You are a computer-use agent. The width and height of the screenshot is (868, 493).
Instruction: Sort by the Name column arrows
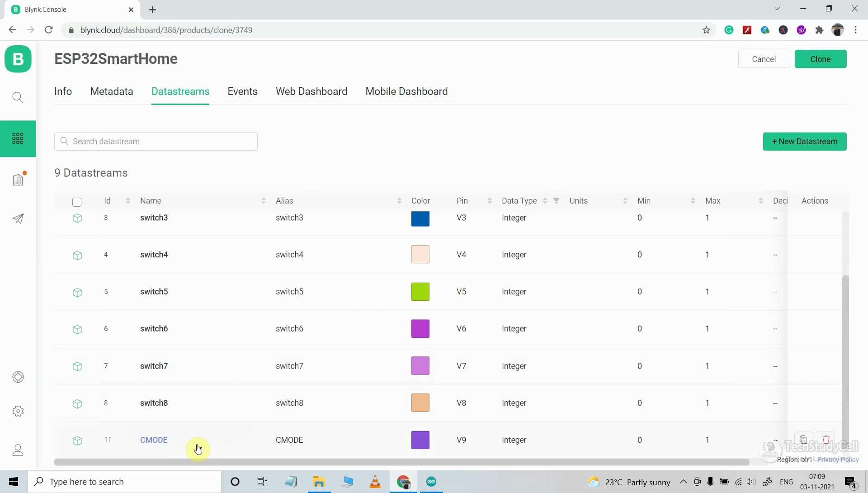tap(263, 201)
